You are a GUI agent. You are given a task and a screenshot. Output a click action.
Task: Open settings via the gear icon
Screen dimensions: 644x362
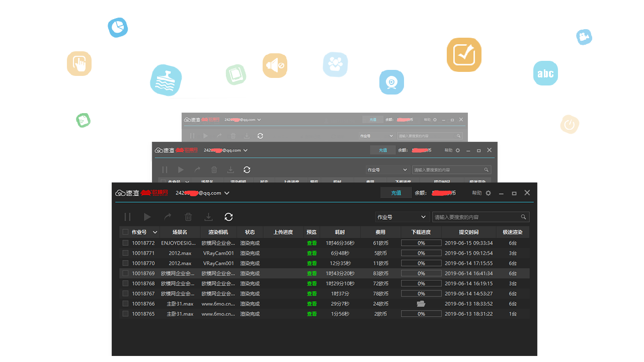pos(488,193)
